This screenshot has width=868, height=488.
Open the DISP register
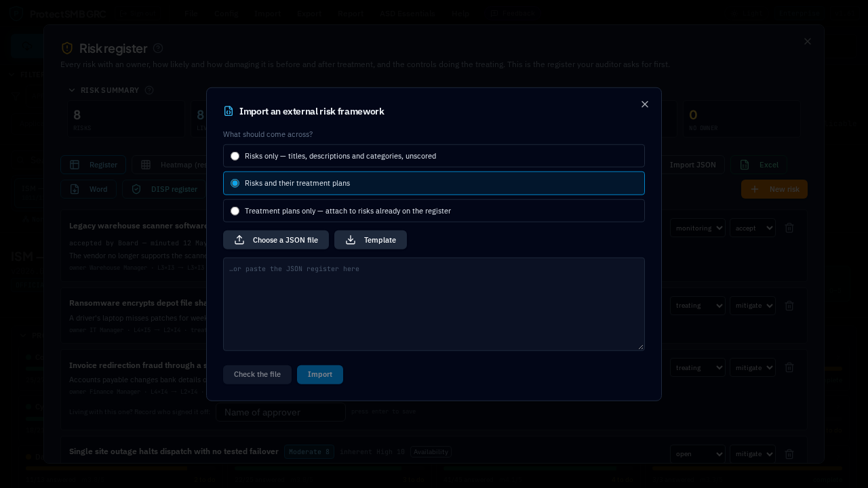coord(163,189)
